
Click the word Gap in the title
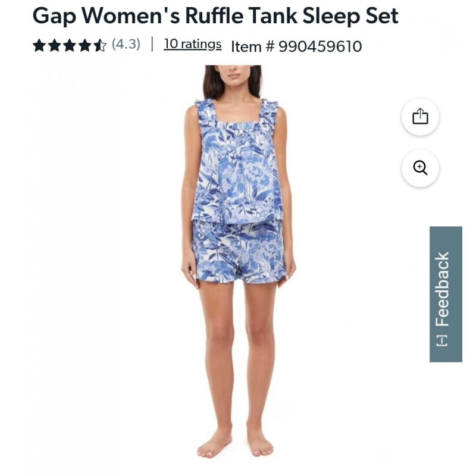click(x=54, y=17)
